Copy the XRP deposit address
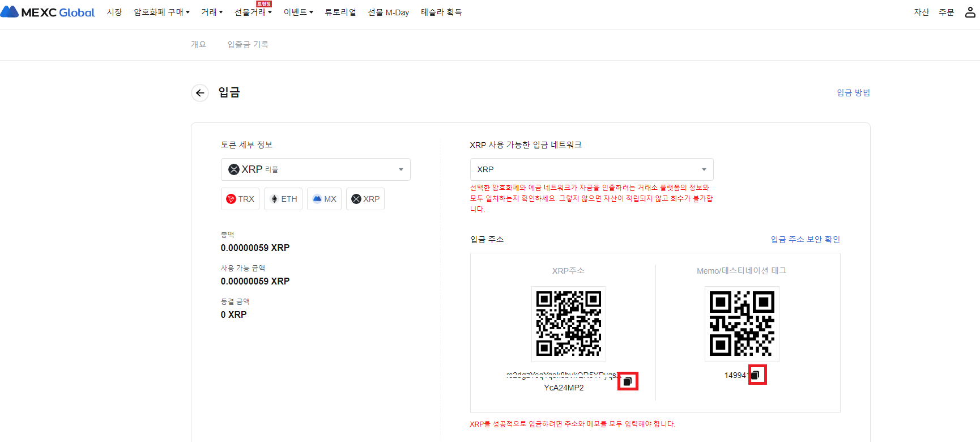The height and width of the screenshot is (442, 980). click(x=628, y=381)
